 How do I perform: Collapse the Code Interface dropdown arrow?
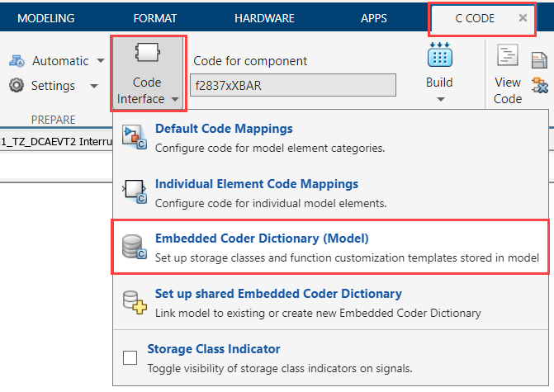coord(177,100)
